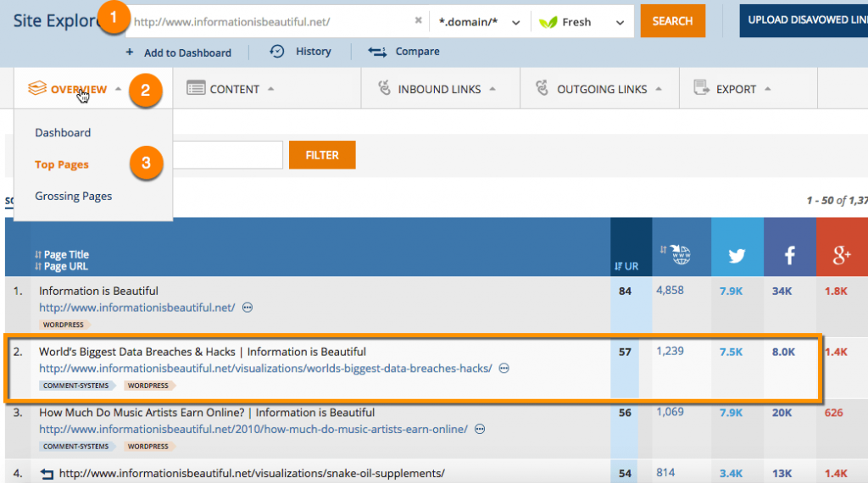Click the Overview layers icon
Viewport: 868px width, 483px height.
pyautogui.click(x=37, y=88)
